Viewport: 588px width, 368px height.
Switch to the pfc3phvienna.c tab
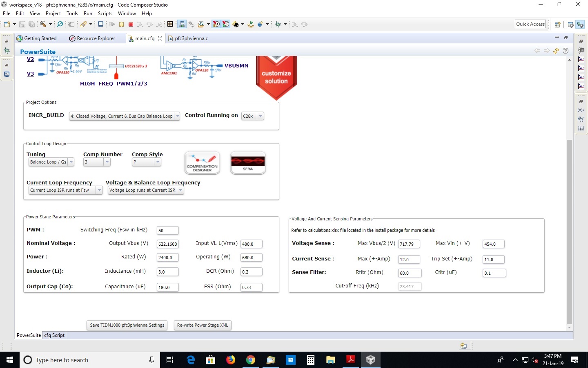tap(188, 38)
